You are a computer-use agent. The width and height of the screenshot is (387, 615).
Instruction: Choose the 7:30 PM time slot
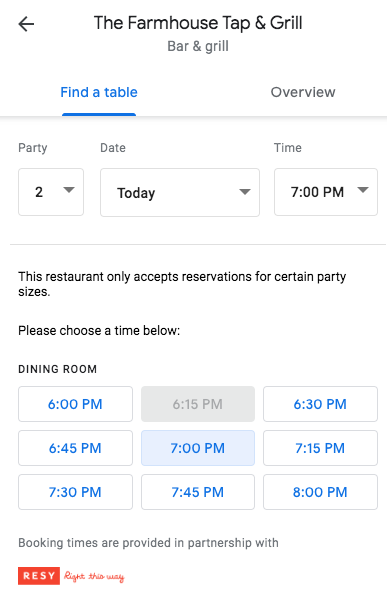click(75, 492)
